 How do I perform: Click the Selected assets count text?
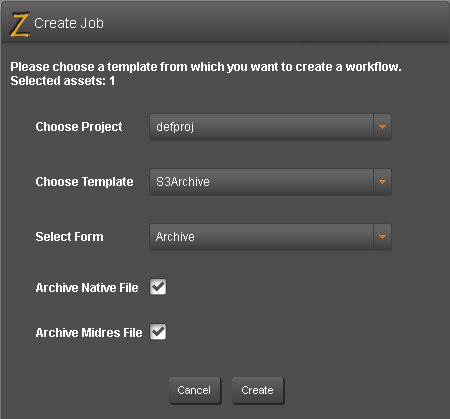(x=63, y=81)
